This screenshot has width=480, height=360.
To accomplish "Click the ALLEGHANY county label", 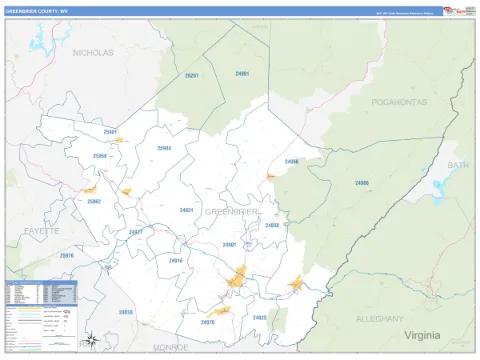I will pos(379,319).
